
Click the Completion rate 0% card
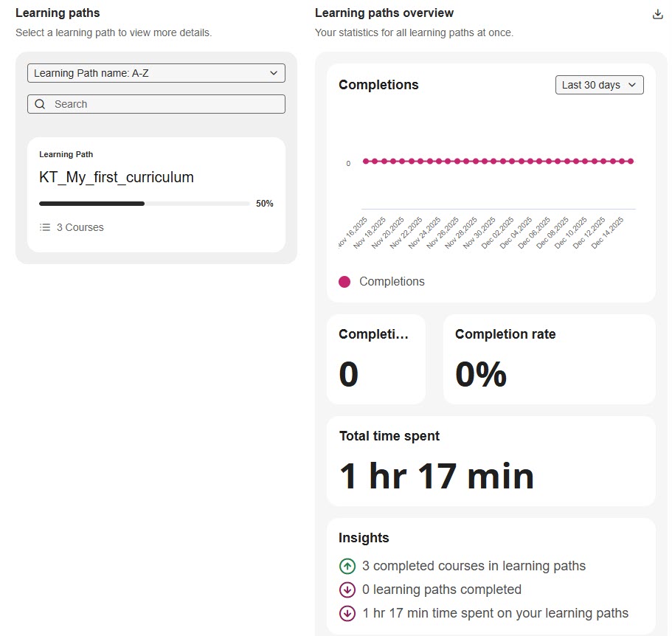[549, 359]
